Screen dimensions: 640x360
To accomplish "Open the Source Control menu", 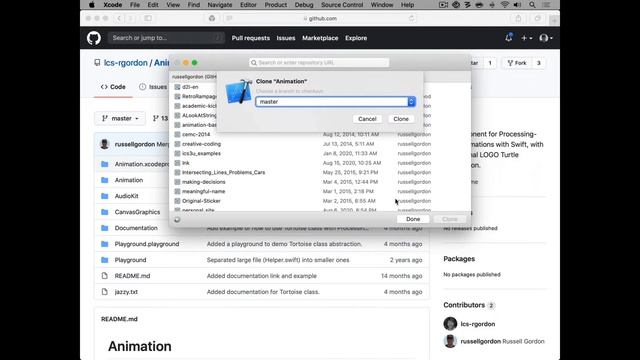I will (x=342, y=5).
